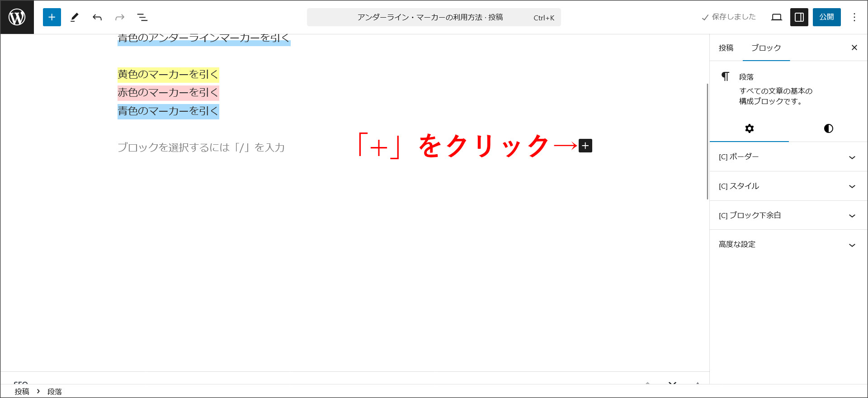The image size is (868, 398).
Task: Expand the [C] ブロック下余白 panel
Action: (x=788, y=215)
